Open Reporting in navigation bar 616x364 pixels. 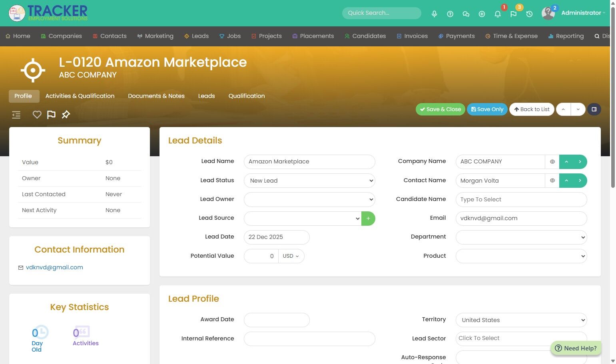(x=566, y=36)
